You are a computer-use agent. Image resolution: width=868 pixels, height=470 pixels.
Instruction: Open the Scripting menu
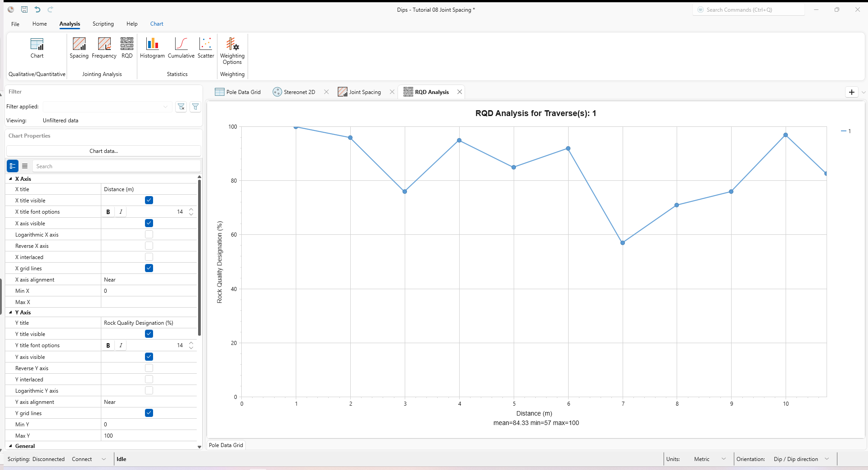pos(103,24)
